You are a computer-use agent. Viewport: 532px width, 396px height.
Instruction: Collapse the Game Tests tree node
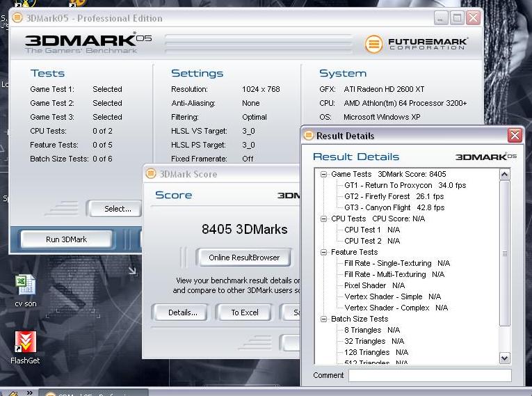(323, 174)
